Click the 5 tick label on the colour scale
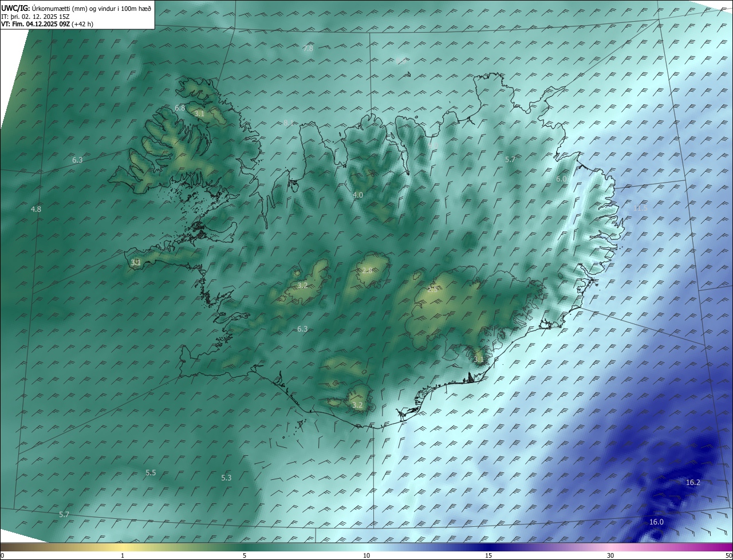Image resolution: width=733 pixels, height=560 pixels. (245, 555)
